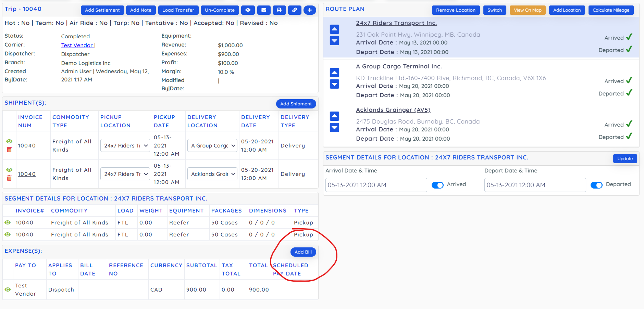Click the printer icon button
Screen dimensions: 644x309
[279, 10]
